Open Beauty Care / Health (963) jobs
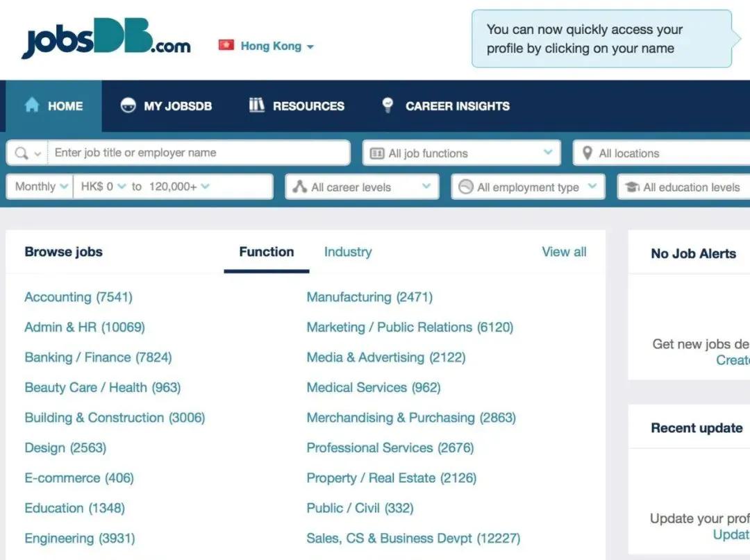Viewport: 750px width, 560px height. click(103, 387)
